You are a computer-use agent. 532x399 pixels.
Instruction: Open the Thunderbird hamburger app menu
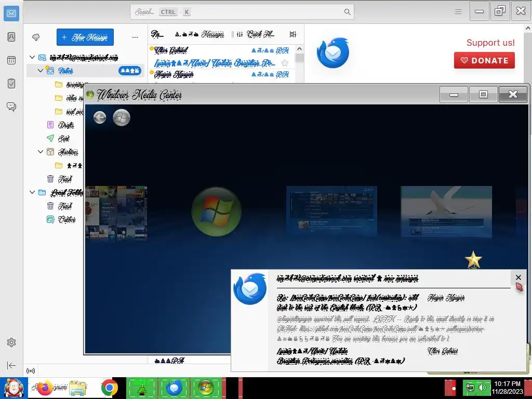coord(458,12)
